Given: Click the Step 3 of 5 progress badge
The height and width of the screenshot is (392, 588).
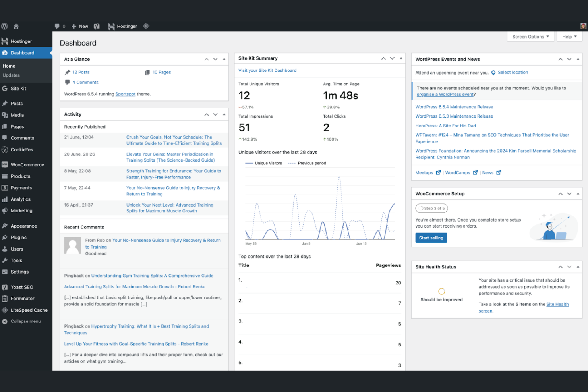Looking at the screenshot, I should 432,208.
